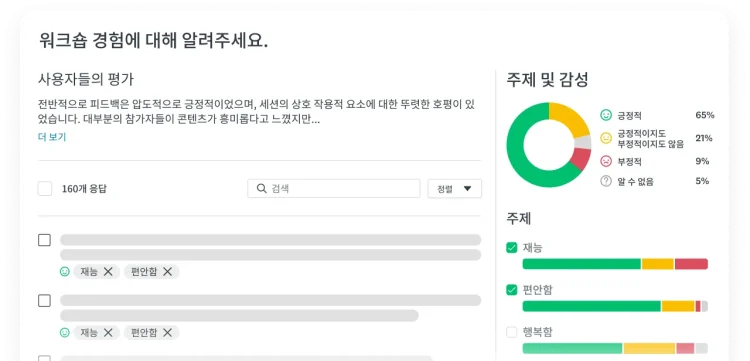Click the smiley sentiment icon on first response
This screenshot has height=361, width=750.
[65, 272]
